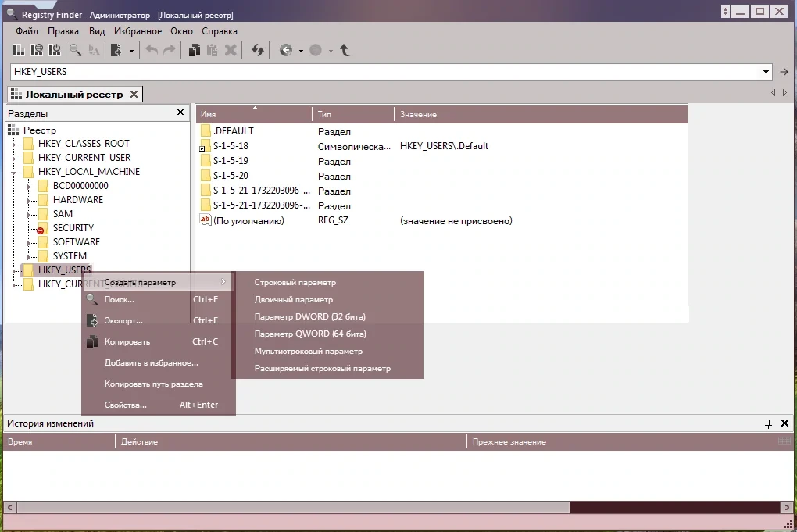
Task: Click the go arrow beside address bar
Action: (784, 72)
